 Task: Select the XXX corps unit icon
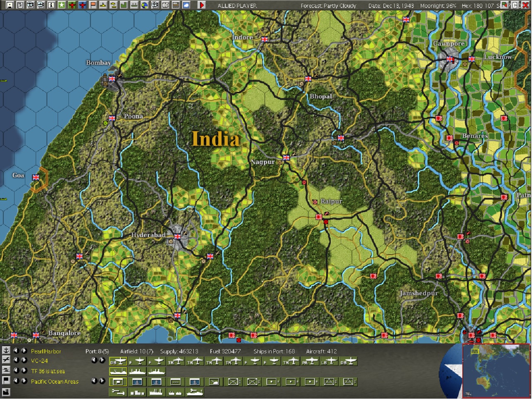pos(175,382)
